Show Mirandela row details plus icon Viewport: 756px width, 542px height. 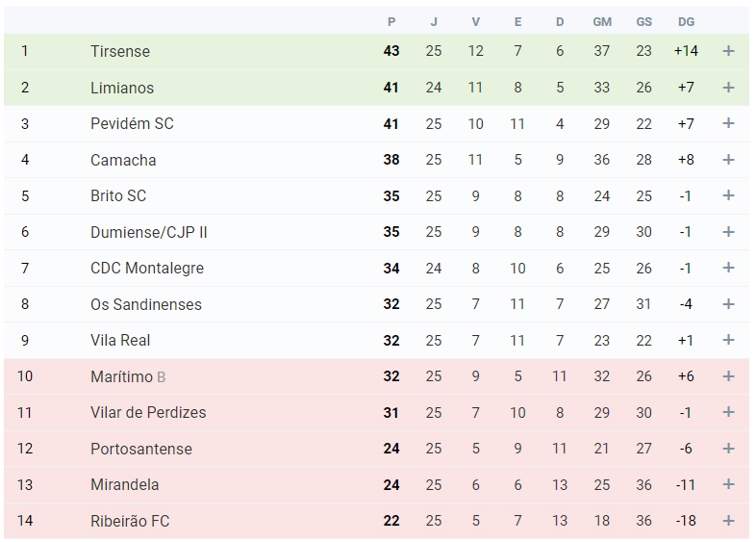pyautogui.click(x=728, y=484)
